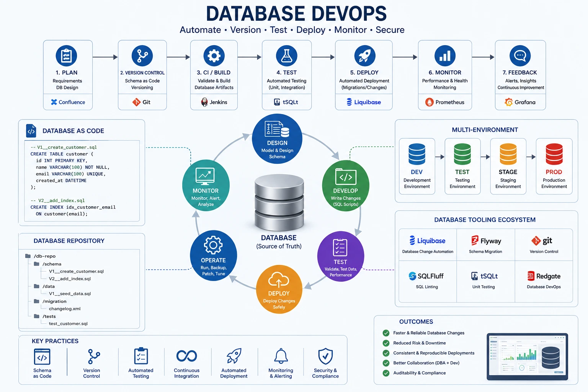The height and width of the screenshot is (392, 588).
Task: Click the DEV blue database icon
Action: [417, 154]
